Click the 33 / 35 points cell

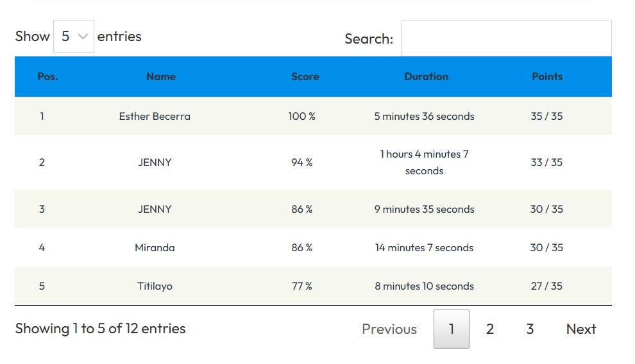click(x=546, y=162)
